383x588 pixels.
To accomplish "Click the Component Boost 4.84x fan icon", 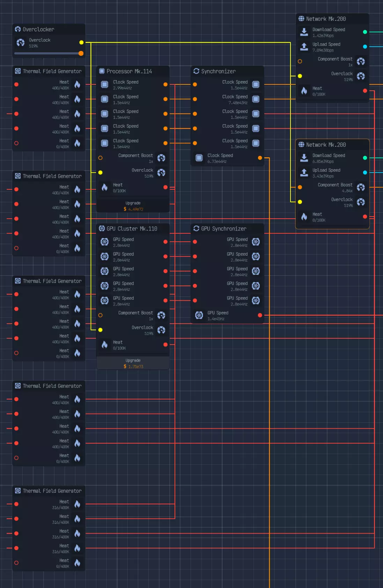I will [x=361, y=187].
